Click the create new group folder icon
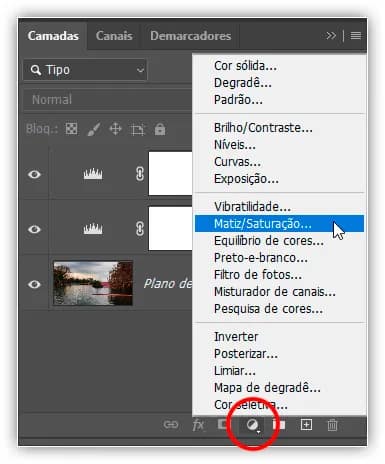385x464 pixels. pyautogui.click(x=279, y=424)
